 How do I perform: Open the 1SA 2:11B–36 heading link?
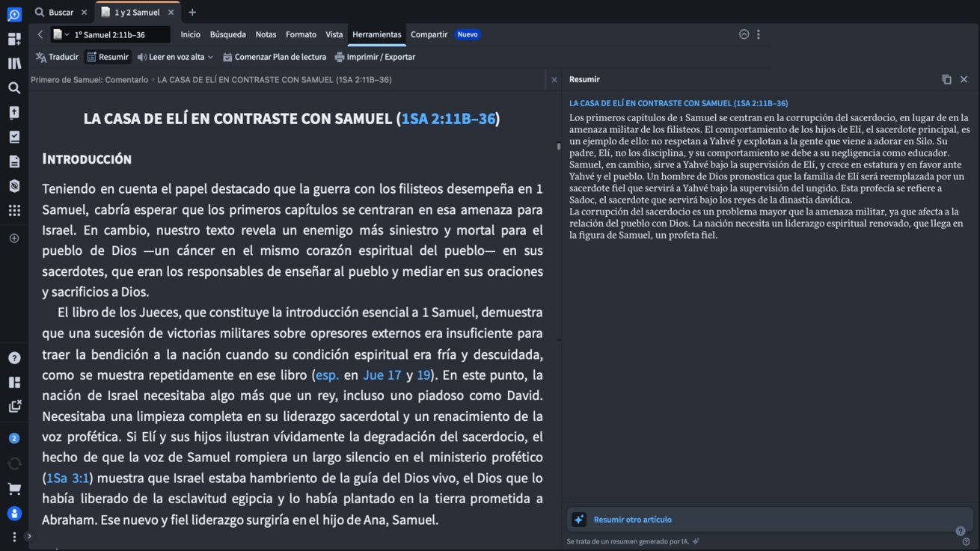(448, 118)
